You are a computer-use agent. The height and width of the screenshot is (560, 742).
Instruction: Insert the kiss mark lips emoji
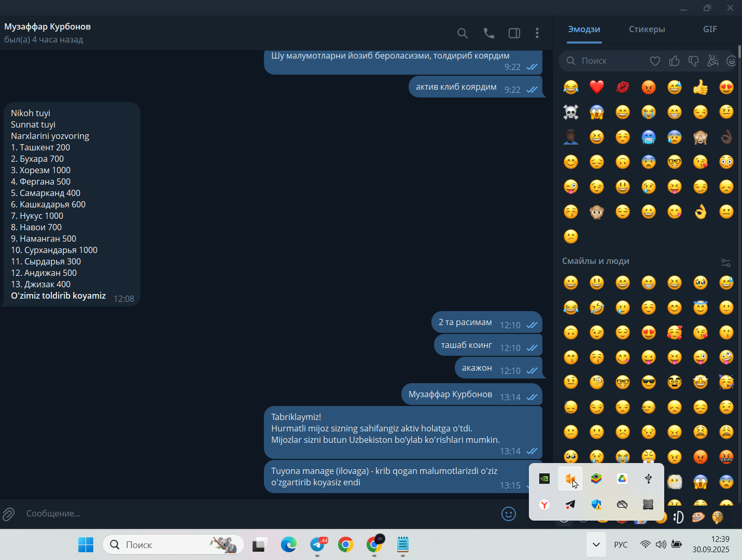[x=623, y=87]
